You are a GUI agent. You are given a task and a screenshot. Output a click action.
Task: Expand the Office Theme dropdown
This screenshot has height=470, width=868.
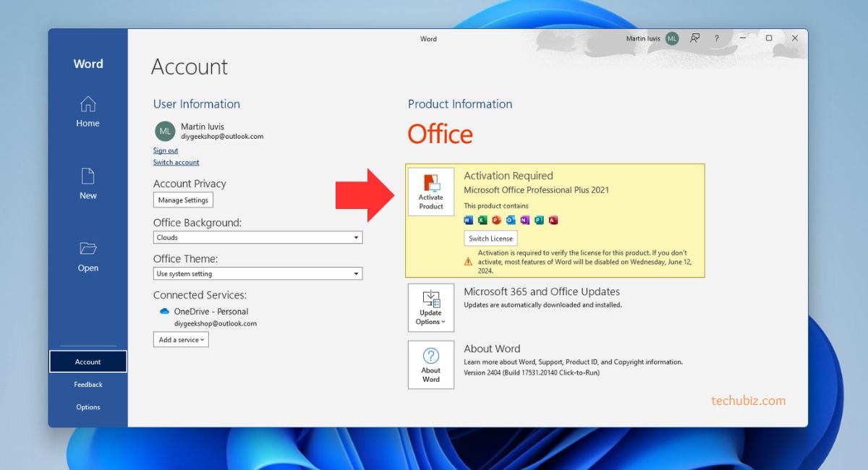click(x=356, y=274)
